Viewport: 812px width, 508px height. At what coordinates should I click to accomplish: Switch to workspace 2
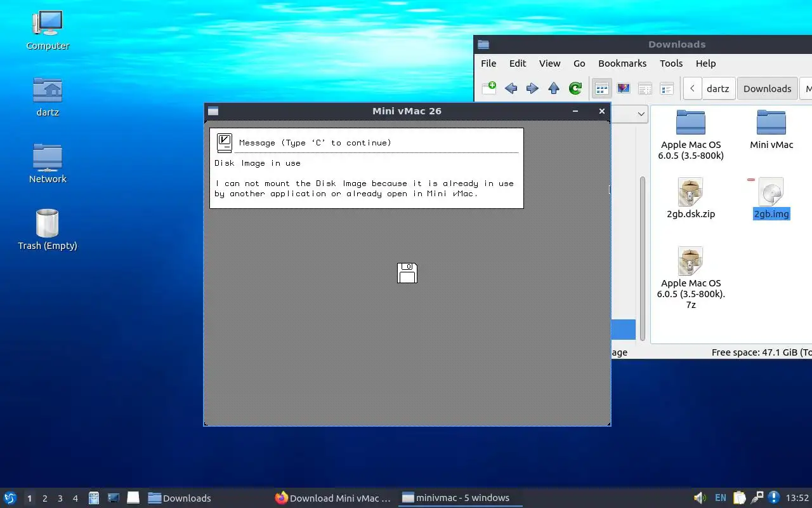click(45, 498)
